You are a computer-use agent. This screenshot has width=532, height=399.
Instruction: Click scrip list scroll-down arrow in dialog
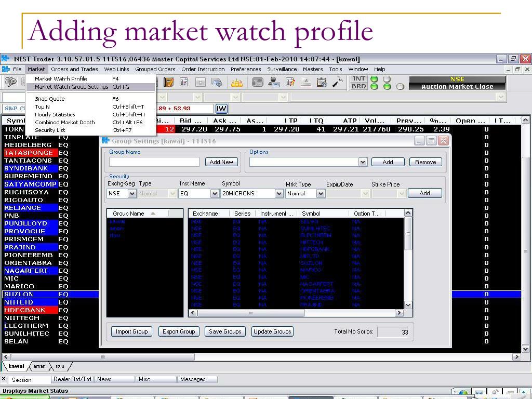point(408,305)
